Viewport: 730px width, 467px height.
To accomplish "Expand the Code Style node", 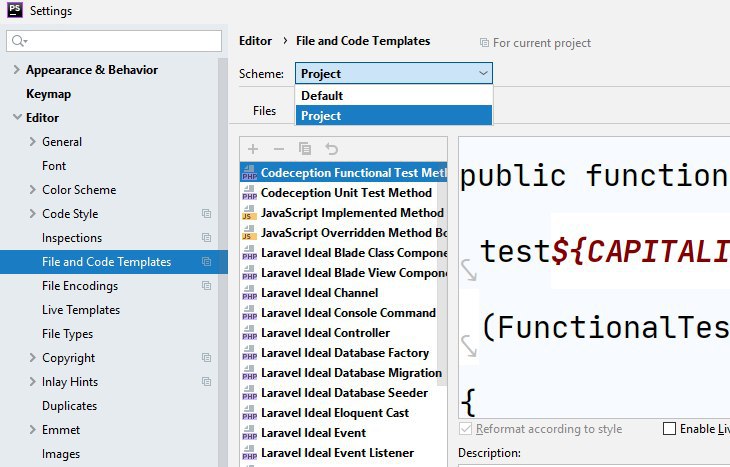I will coord(32,214).
